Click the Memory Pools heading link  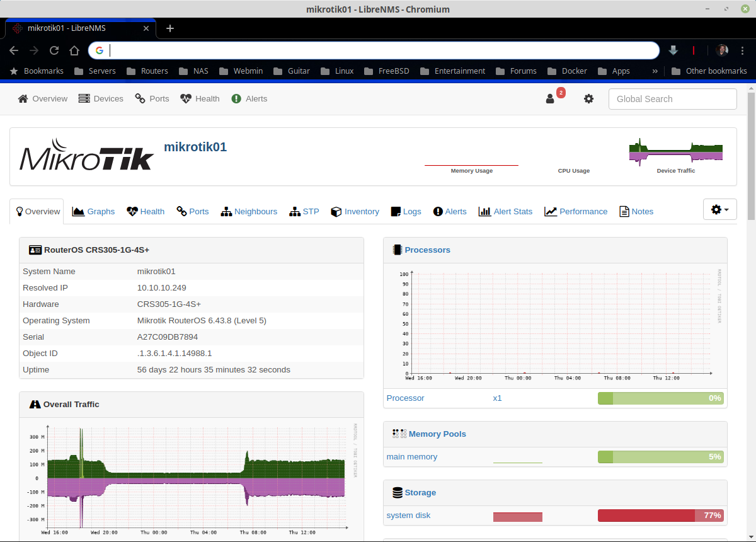coord(437,434)
